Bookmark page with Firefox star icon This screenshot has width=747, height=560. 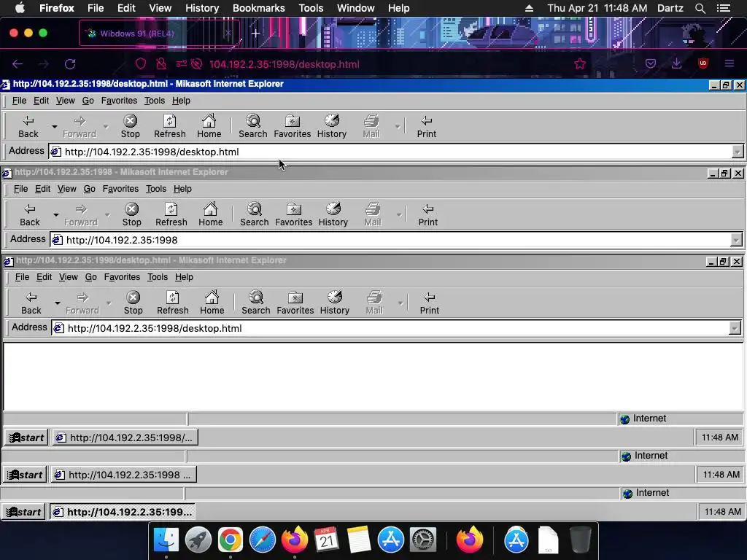click(580, 64)
